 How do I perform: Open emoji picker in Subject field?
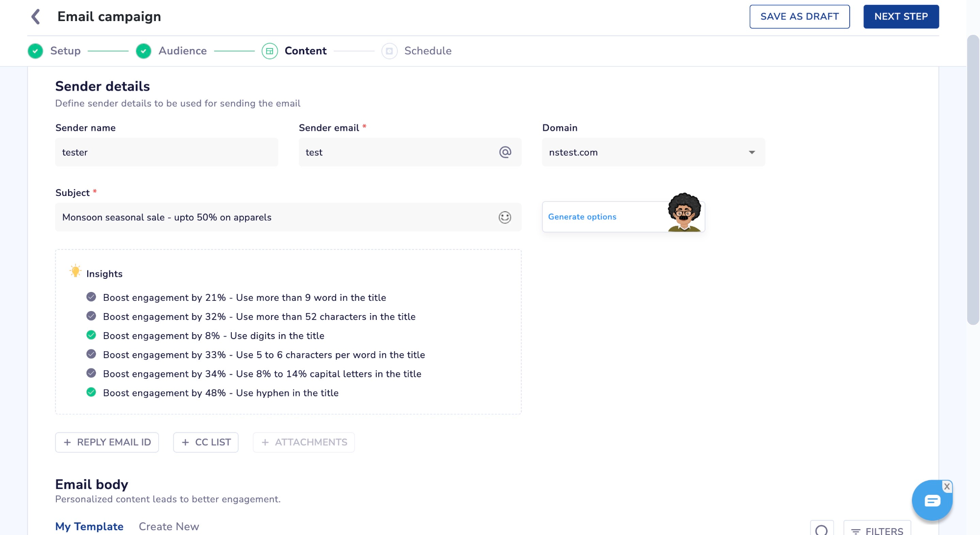[x=505, y=217]
